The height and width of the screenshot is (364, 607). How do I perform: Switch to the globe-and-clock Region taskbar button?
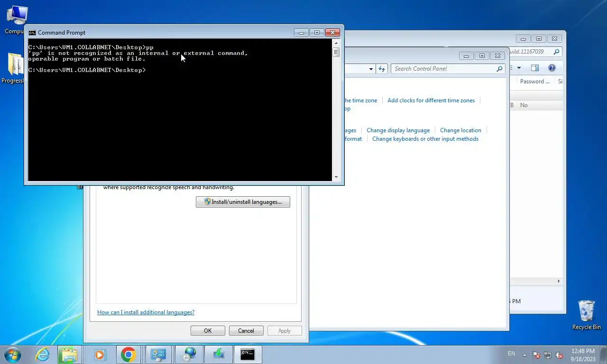[189, 355]
